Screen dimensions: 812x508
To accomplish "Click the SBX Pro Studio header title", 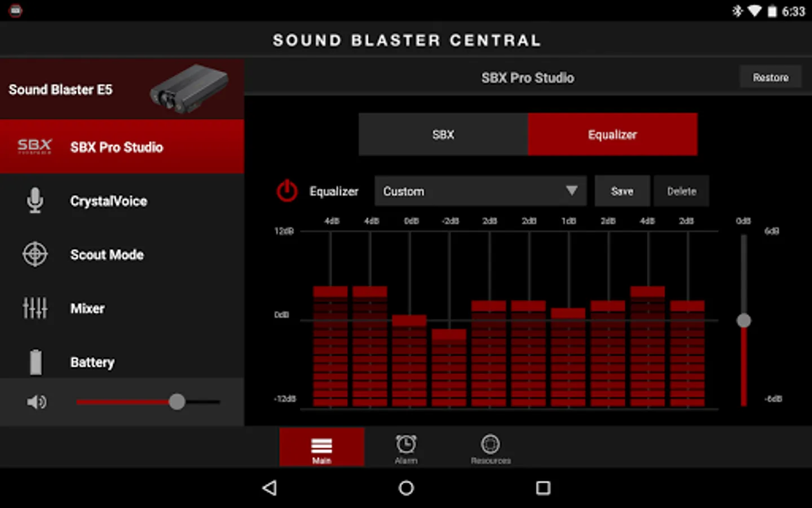I will (x=528, y=77).
